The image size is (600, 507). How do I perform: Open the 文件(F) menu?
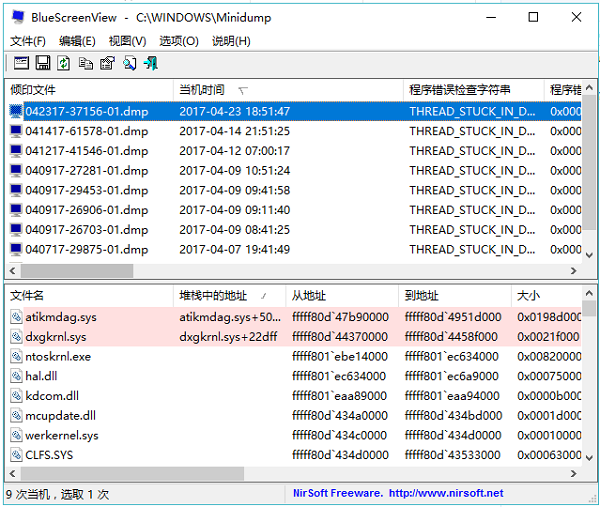(28, 41)
